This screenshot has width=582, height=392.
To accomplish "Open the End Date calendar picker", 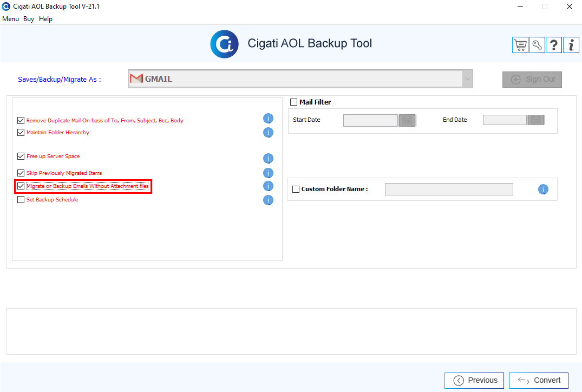I will 536,120.
